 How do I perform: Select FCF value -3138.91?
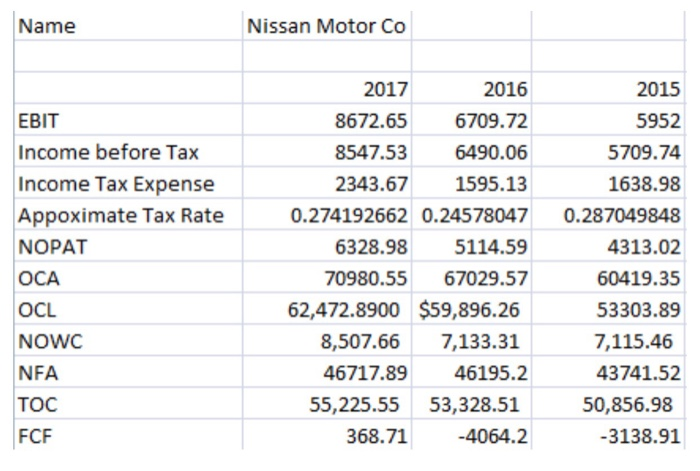click(608, 435)
